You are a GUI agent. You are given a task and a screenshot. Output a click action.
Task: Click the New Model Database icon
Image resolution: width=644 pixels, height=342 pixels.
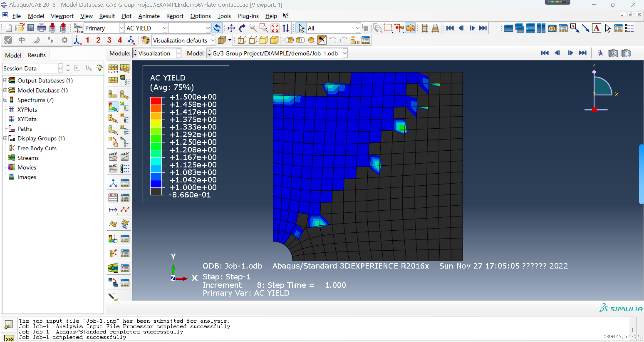9,28
